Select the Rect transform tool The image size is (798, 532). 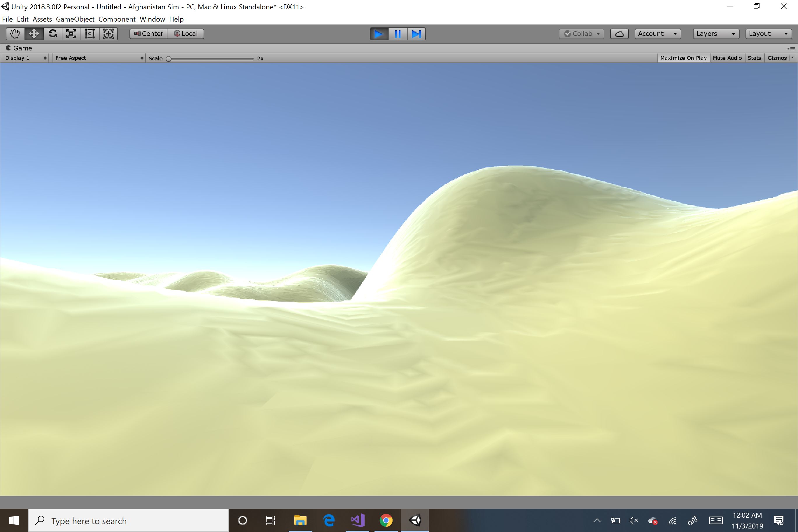coord(90,34)
